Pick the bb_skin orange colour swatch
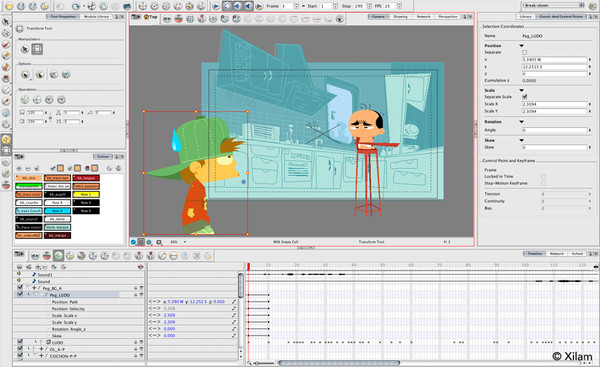Viewport: 600px width, 367px height. pos(29,178)
